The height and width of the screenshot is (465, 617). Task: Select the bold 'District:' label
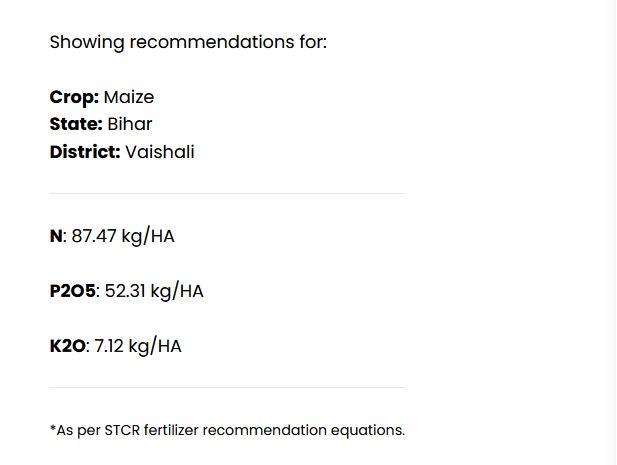pos(85,152)
